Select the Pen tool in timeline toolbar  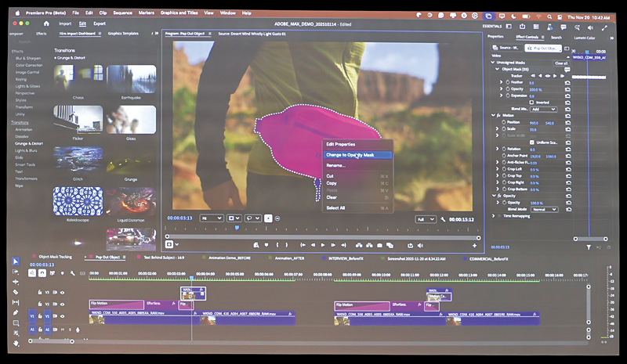[x=16, y=312]
